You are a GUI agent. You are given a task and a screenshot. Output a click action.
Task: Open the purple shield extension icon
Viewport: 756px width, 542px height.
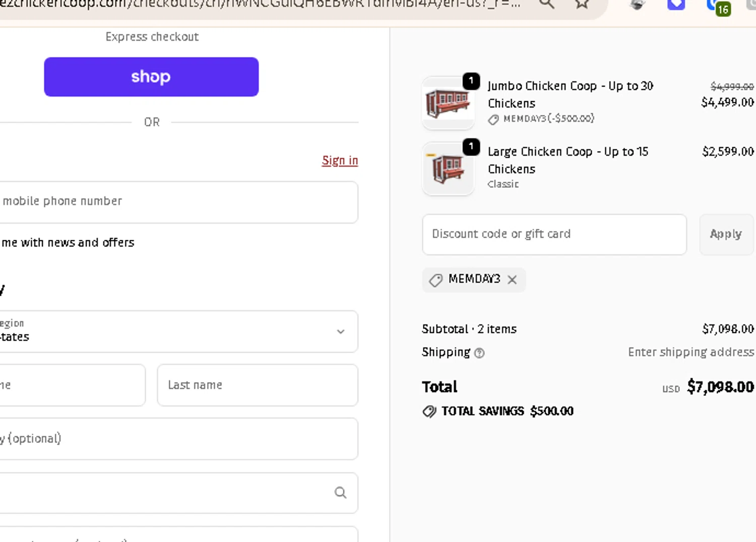(676, 5)
